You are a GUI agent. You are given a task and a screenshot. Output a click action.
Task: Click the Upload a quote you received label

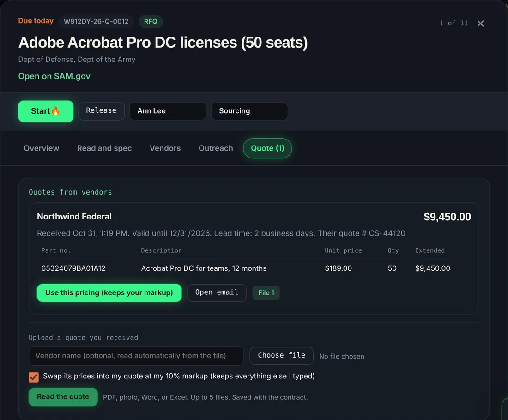(x=83, y=338)
